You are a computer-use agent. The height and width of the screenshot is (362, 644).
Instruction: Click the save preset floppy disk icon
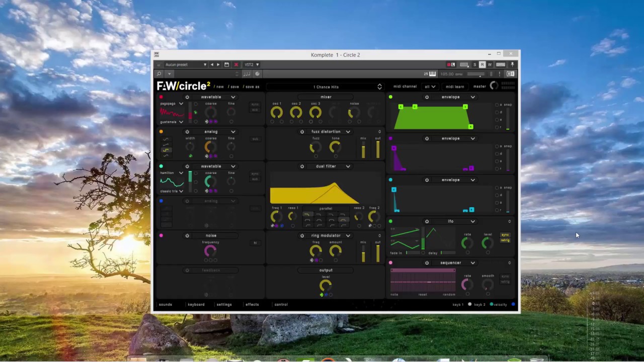tap(226, 64)
